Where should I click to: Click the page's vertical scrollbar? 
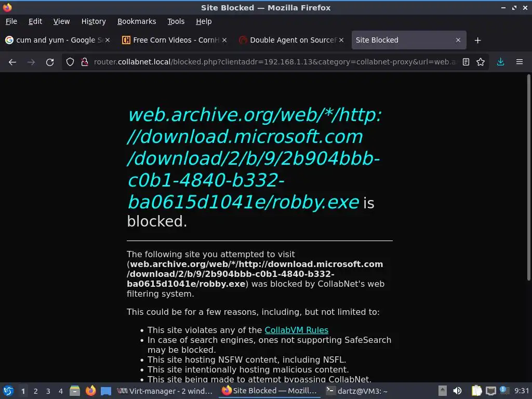(528, 177)
